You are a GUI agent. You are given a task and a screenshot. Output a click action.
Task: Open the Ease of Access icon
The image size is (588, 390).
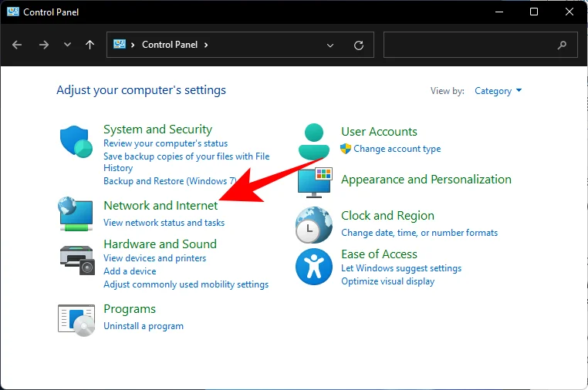[x=314, y=267]
